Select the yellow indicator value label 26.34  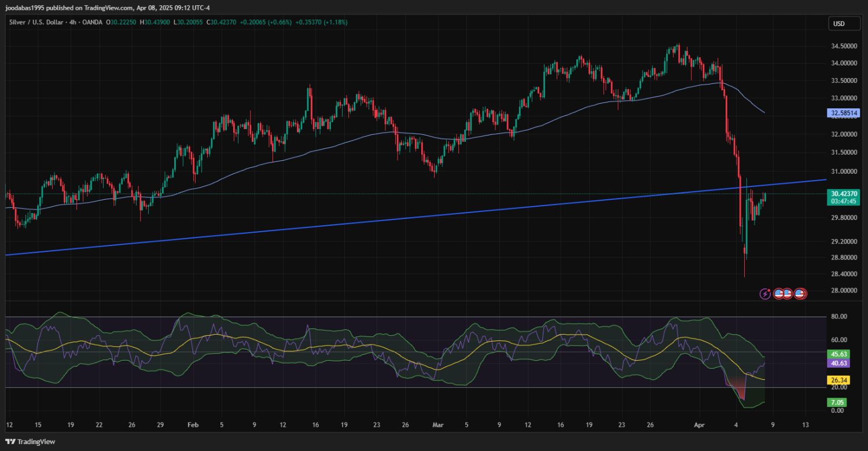pos(838,380)
